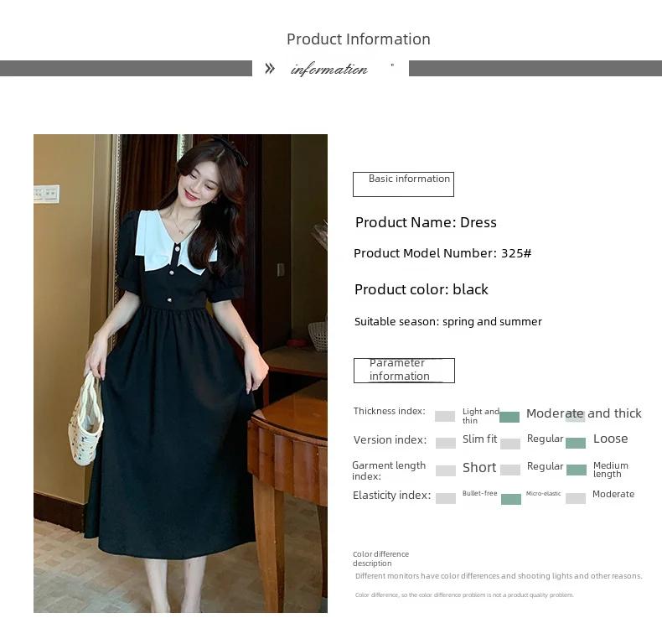Open the black dress model photo

pyautogui.click(x=180, y=373)
